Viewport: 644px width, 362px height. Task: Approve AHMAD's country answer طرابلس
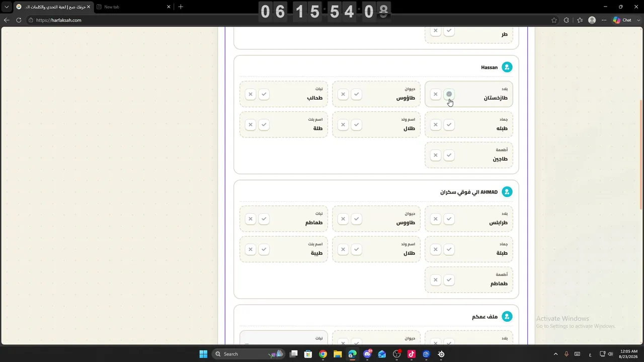coord(449,219)
